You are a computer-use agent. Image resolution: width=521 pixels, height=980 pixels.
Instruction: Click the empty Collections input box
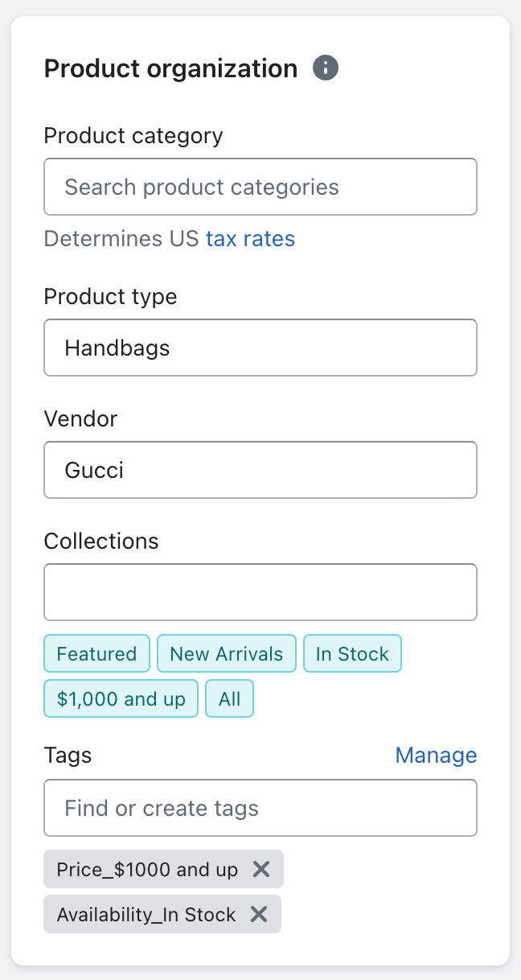point(260,592)
